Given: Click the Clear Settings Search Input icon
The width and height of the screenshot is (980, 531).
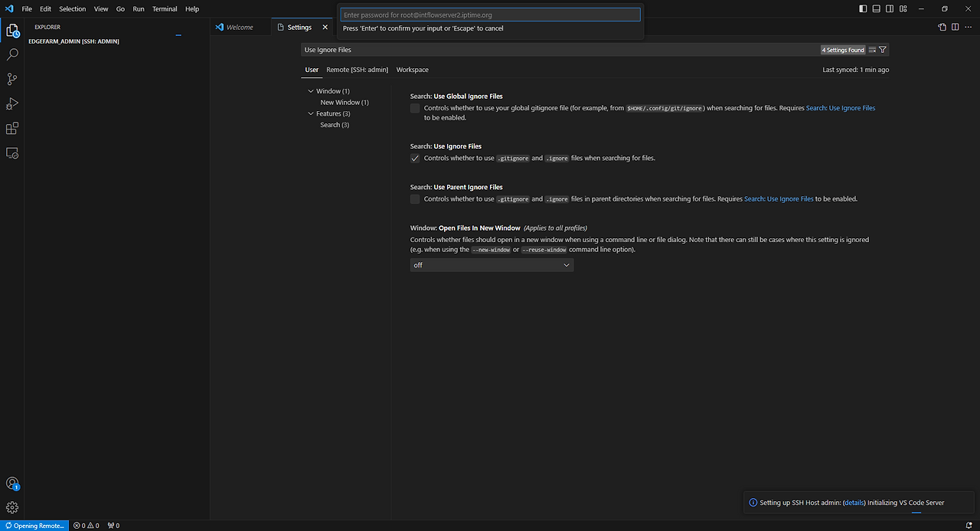Looking at the screenshot, I should click(x=871, y=49).
